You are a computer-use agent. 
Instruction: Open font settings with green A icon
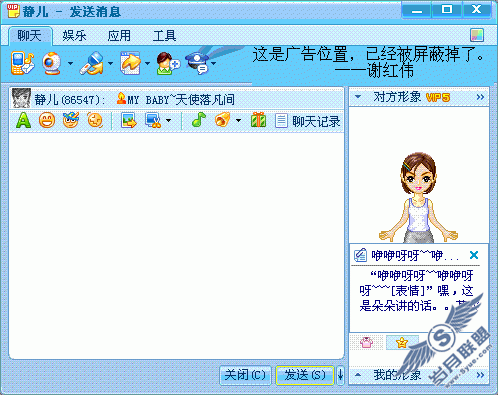[x=23, y=120]
